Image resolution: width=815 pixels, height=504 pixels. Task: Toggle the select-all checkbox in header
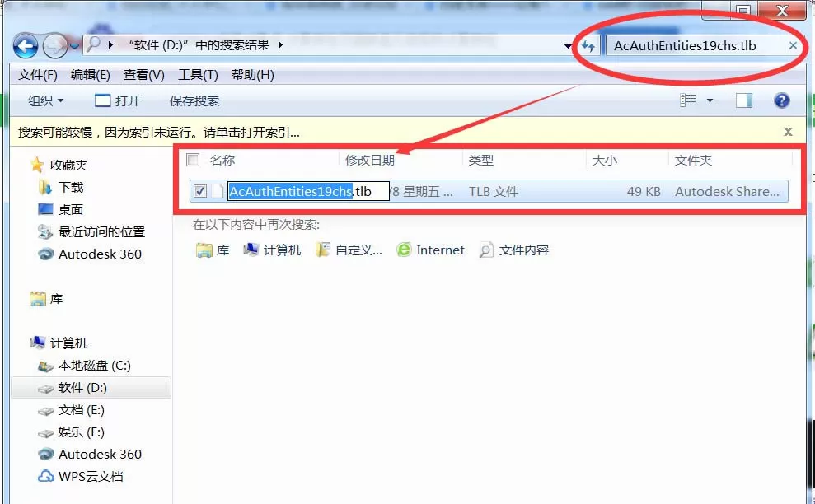pyautogui.click(x=193, y=160)
